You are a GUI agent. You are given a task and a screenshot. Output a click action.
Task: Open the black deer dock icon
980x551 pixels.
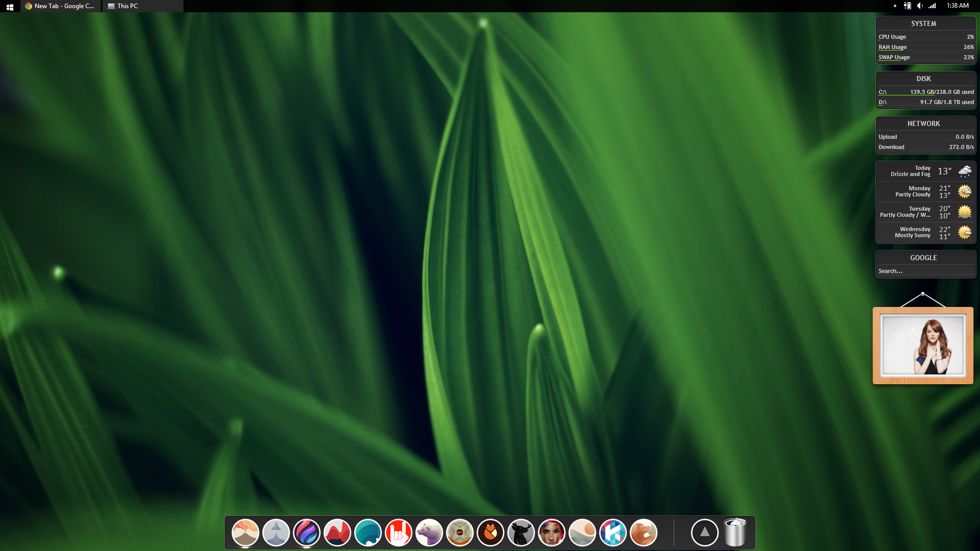click(x=521, y=533)
